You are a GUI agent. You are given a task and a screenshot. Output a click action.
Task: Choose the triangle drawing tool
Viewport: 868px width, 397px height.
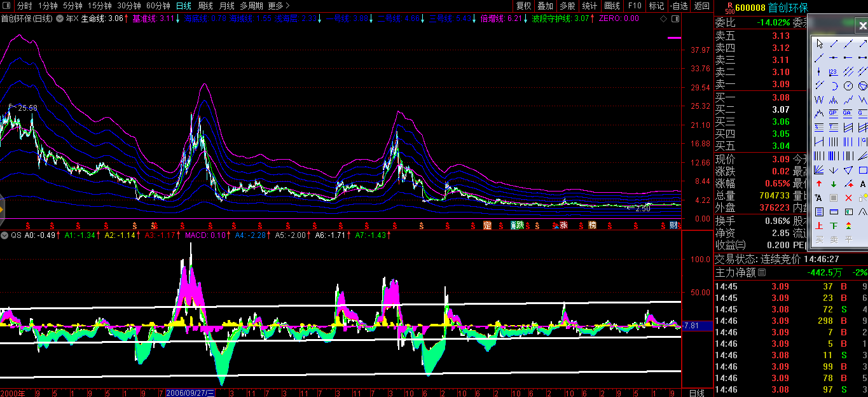[848, 170]
